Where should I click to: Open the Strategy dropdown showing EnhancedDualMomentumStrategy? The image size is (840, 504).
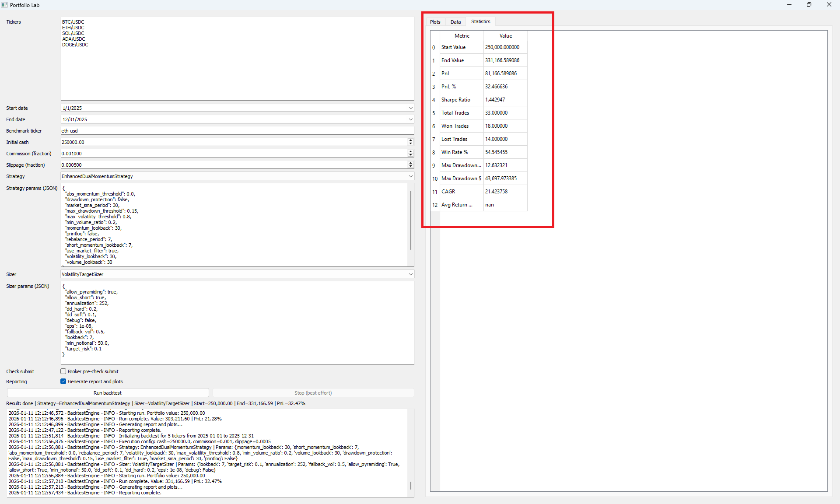tap(410, 176)
